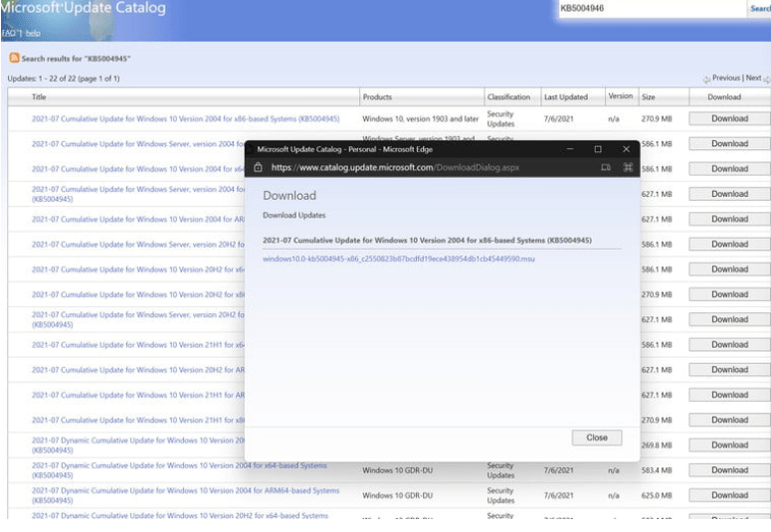Maximize the Microsoft Update Catalog dialog window
Image resolution: width=771 pixels, height=532 pixels.
pyautogui.click(x=598, y=149)
